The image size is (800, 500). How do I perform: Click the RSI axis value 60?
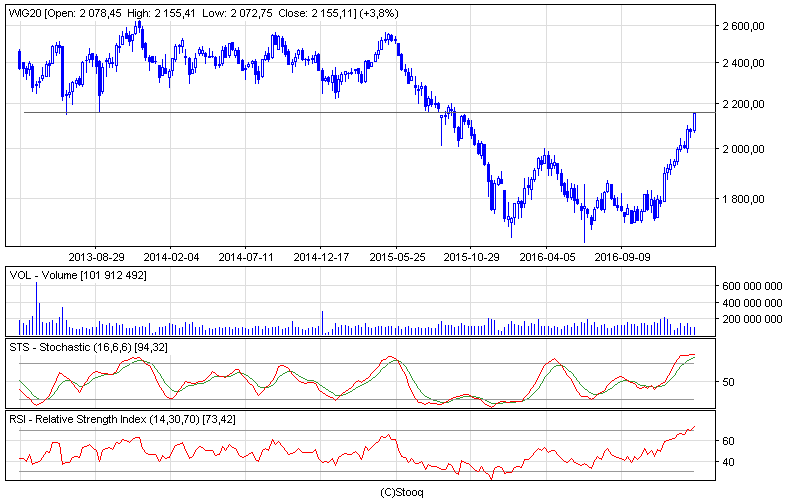[x=729, y=441]
